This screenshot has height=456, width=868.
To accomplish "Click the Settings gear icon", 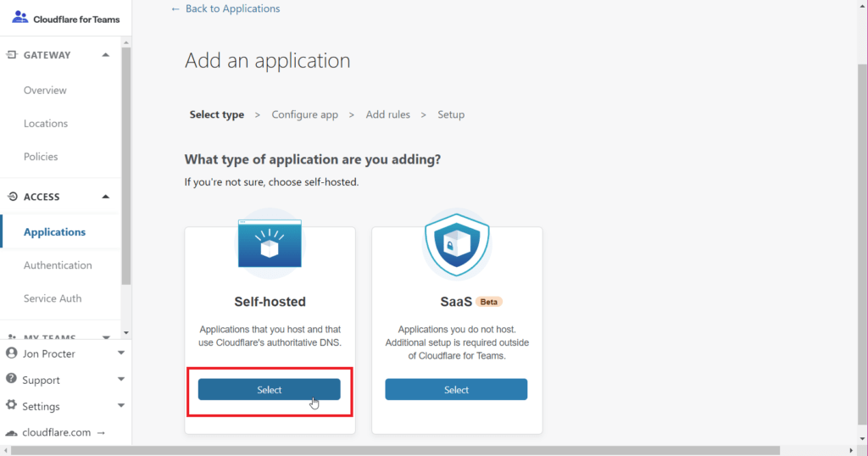I will 11,405.
